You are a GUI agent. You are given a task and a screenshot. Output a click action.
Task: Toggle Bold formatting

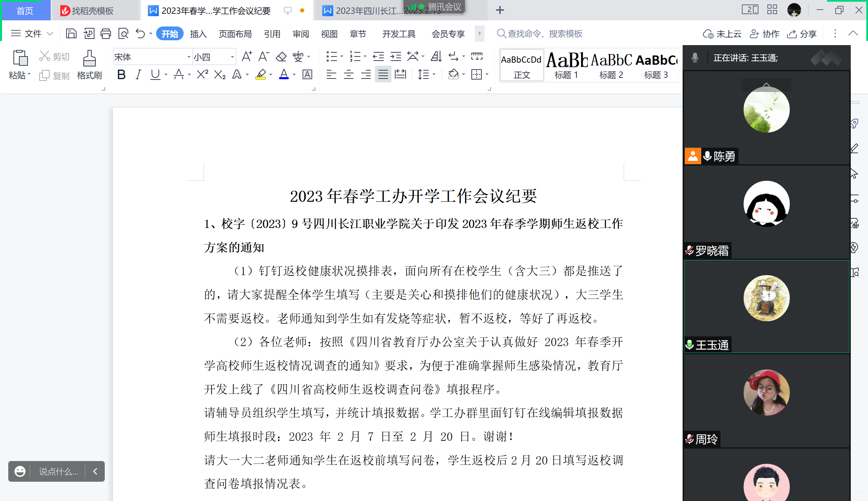click(121, 74)
